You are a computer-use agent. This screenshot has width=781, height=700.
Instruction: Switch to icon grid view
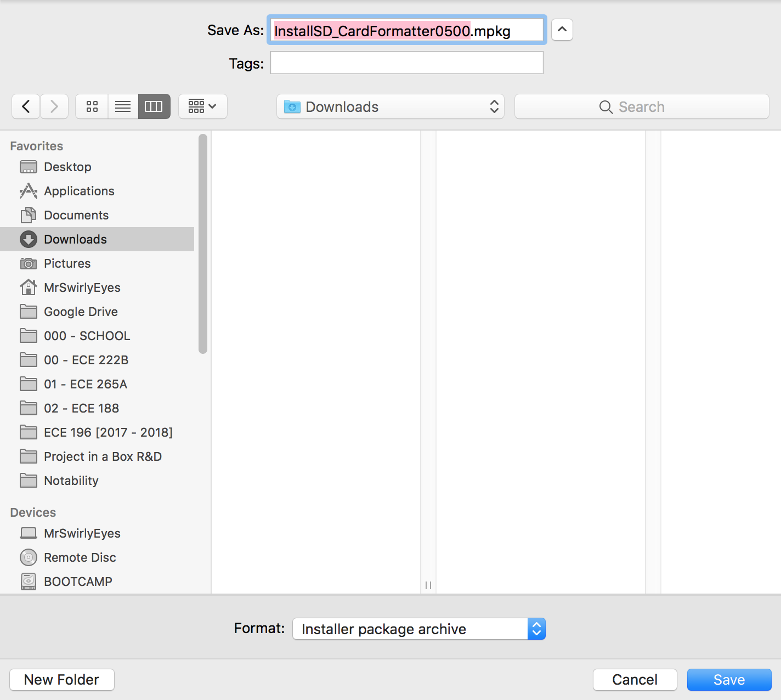[x=92, y=106]
